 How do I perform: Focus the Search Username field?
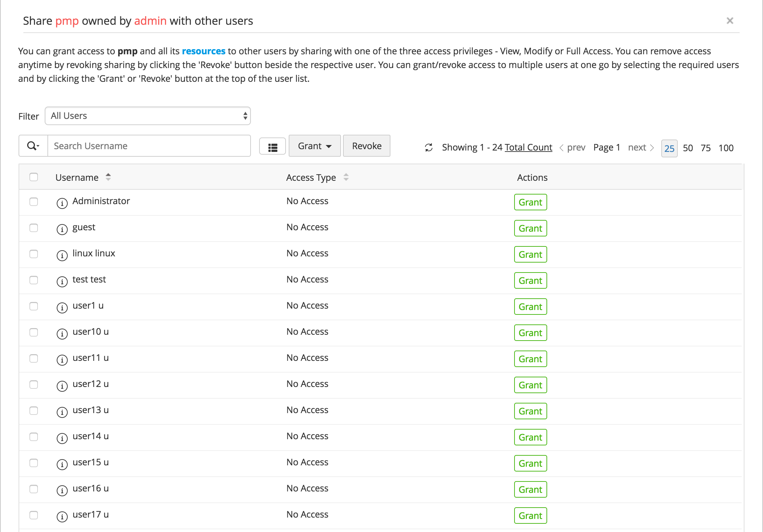pos(149,146)
